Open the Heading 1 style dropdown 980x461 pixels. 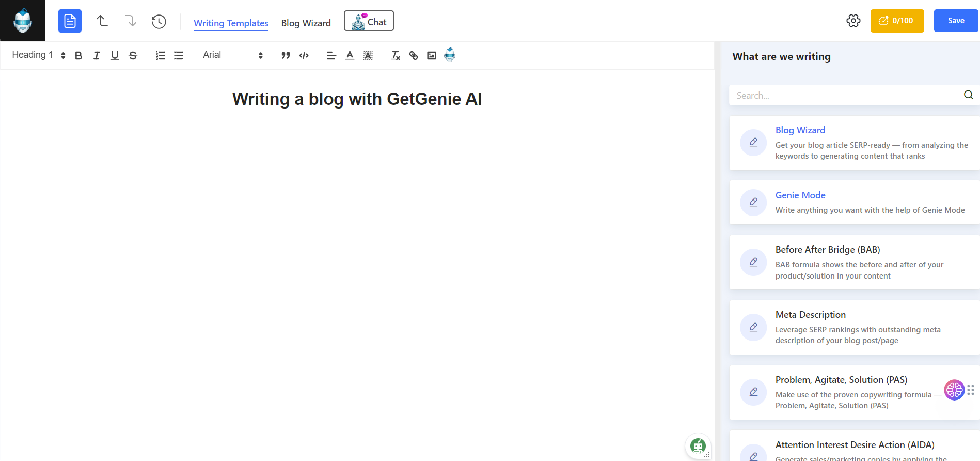click(x=39, y=55)
